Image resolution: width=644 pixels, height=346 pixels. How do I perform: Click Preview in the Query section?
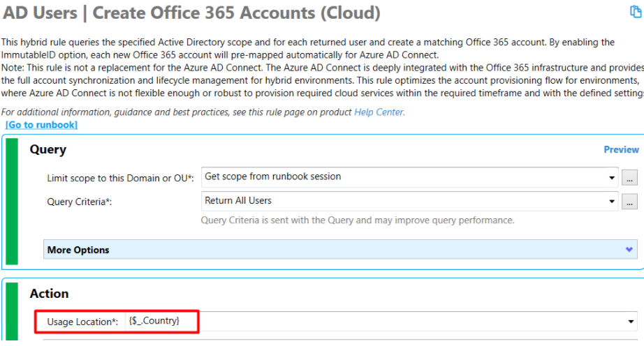pos(621,150)
